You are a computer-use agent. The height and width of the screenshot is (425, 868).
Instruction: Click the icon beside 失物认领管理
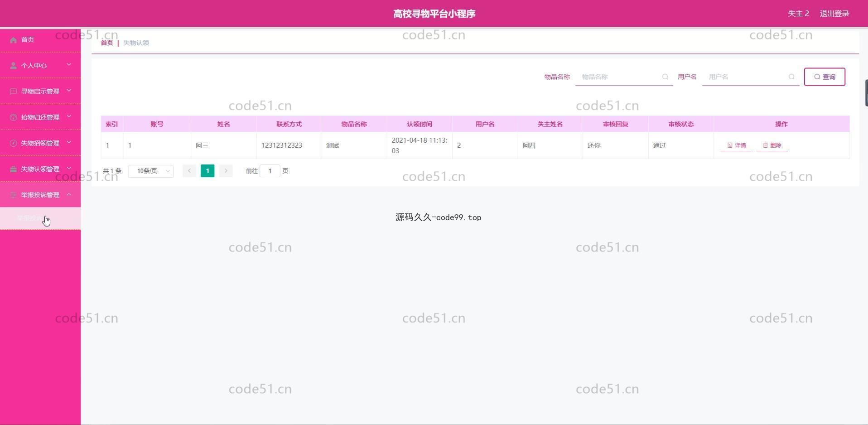(x=13, y=169)
